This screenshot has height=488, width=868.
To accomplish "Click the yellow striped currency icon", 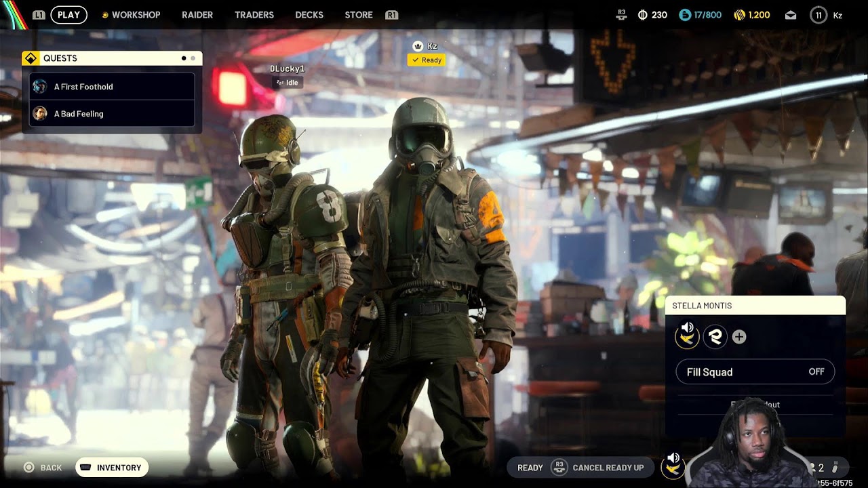I will [740, 15].
